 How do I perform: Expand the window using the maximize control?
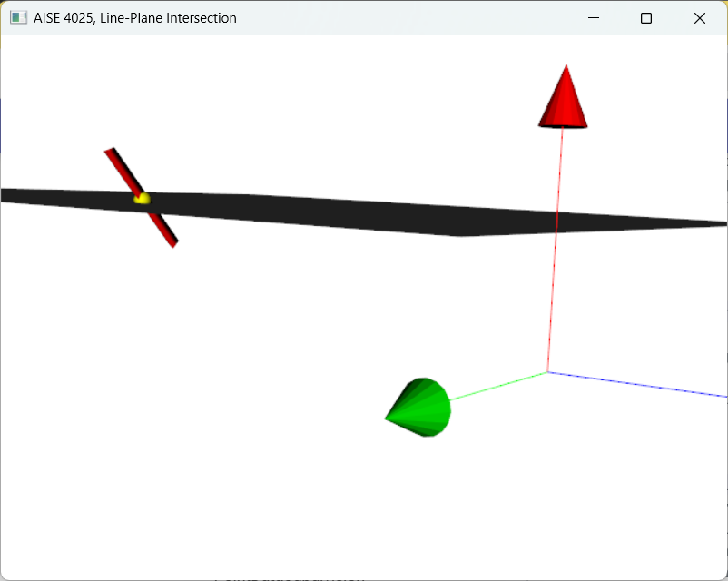point(645,17)
